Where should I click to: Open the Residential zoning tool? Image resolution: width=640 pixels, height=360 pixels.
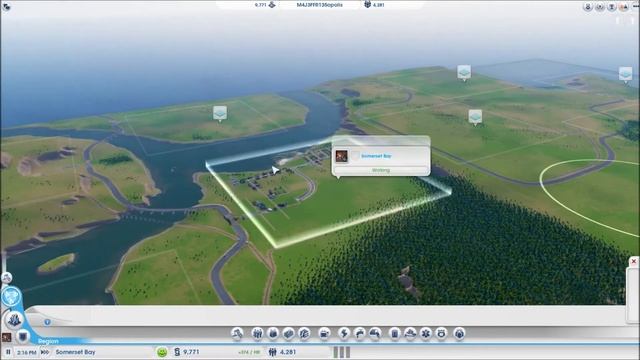tap(257, 333)
